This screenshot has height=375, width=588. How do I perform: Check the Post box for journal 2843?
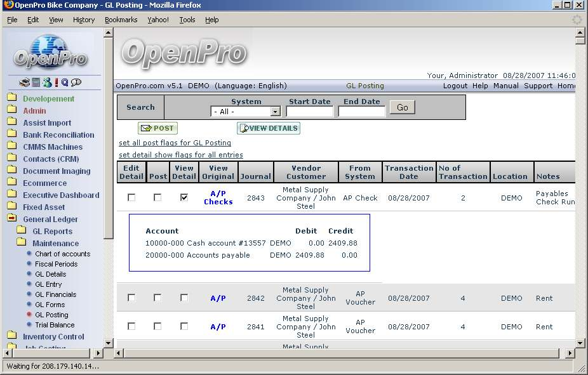pyautogui.click(x=157, y=198)
